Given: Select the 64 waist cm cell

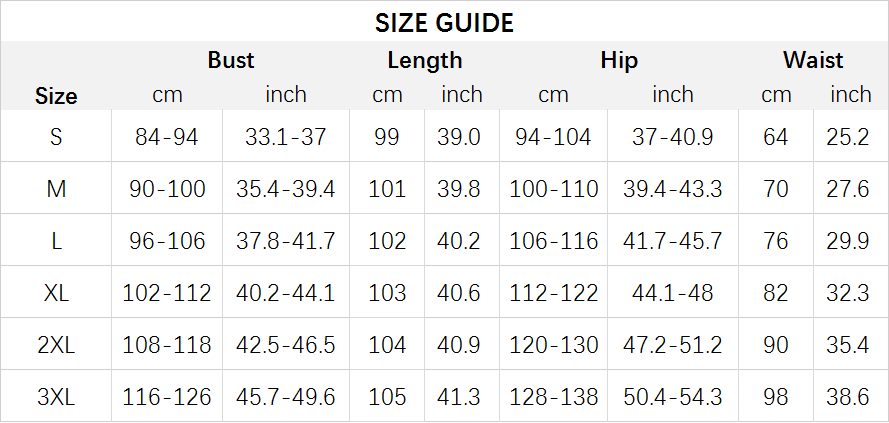Looking at the screenshot, I should [x=776, y=137].
